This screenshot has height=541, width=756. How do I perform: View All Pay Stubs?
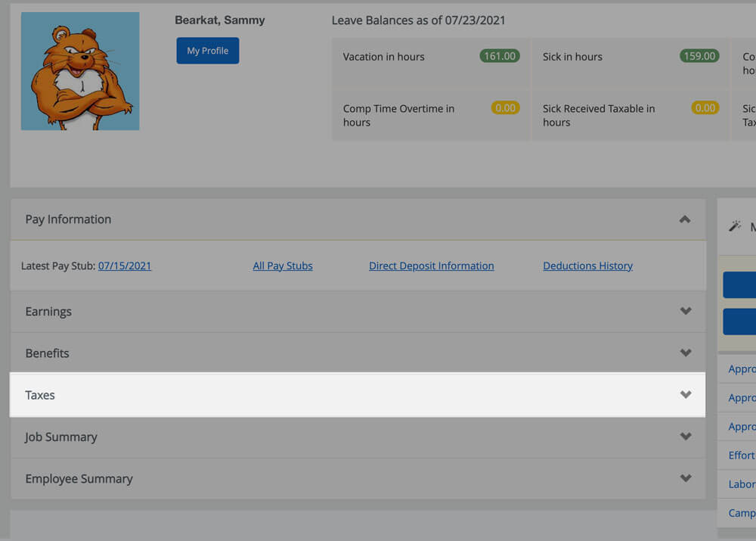(x=283, y=266)
